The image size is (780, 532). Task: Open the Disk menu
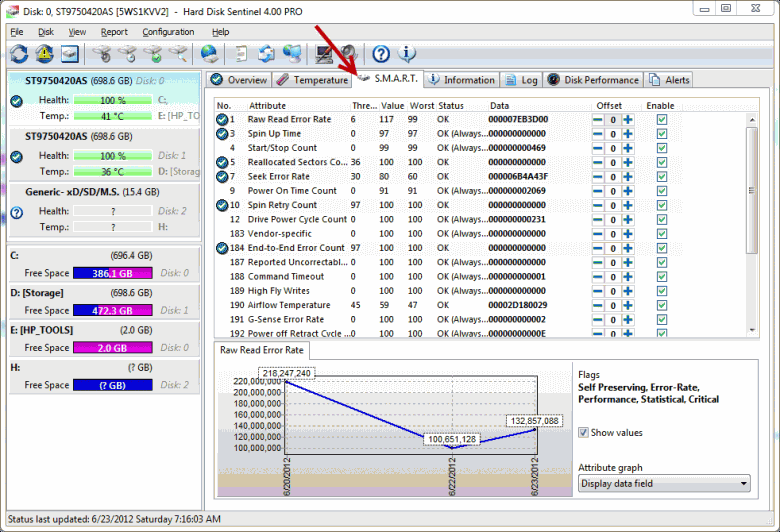pyautogui.click(x=46, y=32)
